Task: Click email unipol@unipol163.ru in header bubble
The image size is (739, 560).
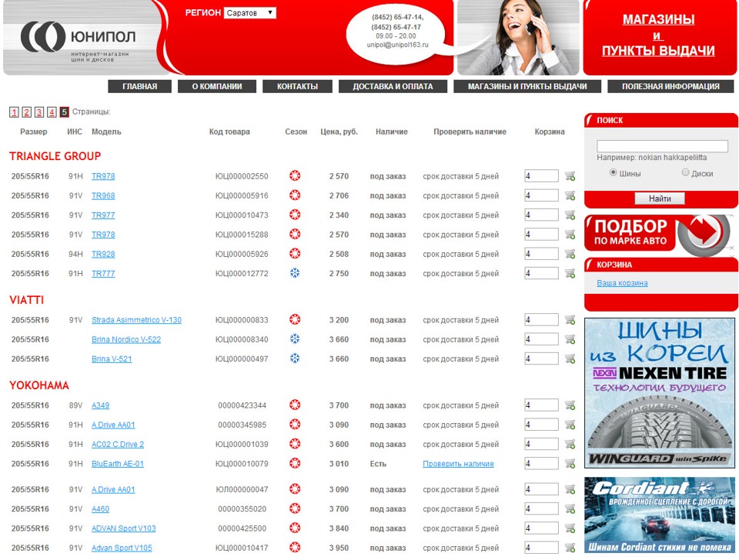Action: [398, 45]
